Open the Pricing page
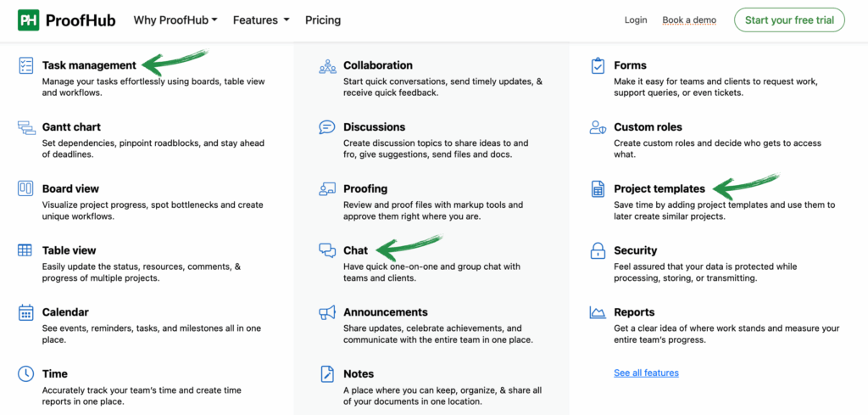The width and height of the screenshot is (868, 415). (x=323, y=20)
